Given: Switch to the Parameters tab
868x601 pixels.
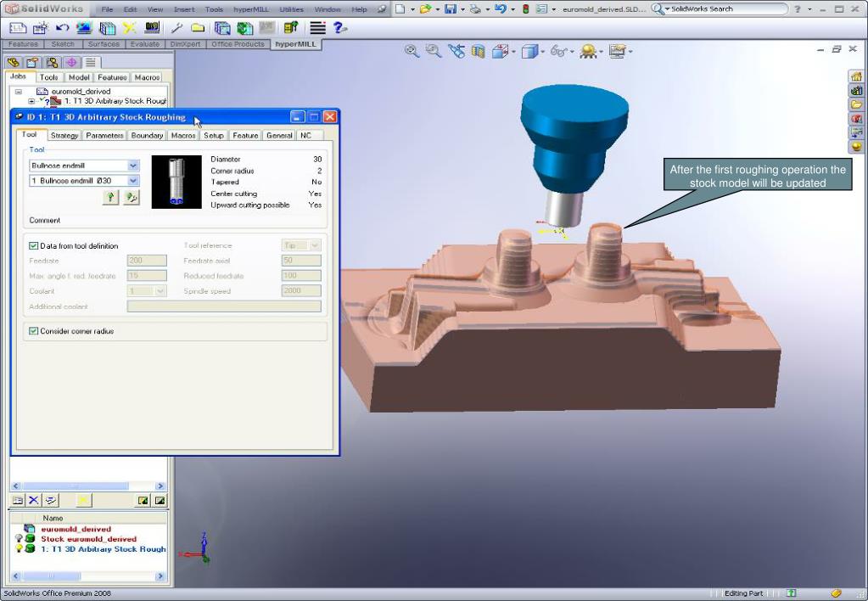Looking at the screenshot, I should tap(104, 135).
